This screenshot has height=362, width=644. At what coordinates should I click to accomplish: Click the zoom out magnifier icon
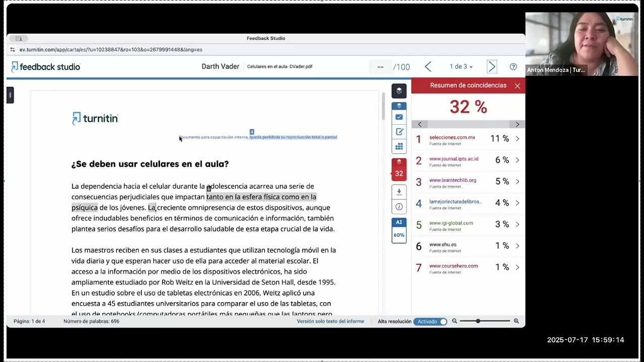coord(454,321)
